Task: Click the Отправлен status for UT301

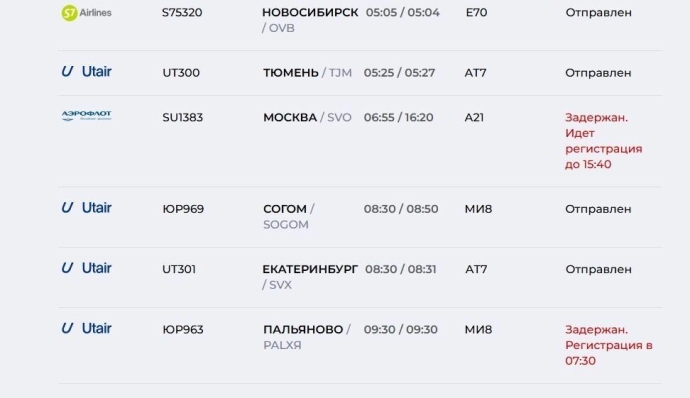Action: click(x=598, y=269)
